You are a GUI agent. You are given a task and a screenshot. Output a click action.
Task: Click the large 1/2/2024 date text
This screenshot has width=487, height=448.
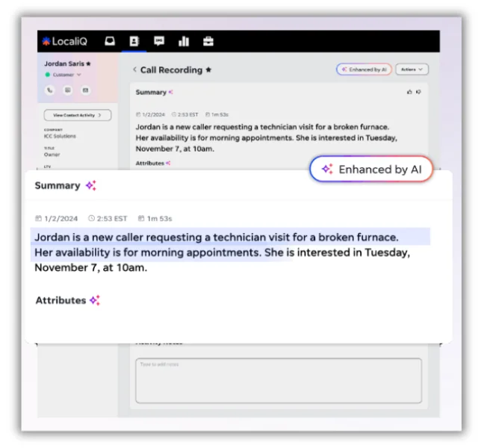[61, 219]
